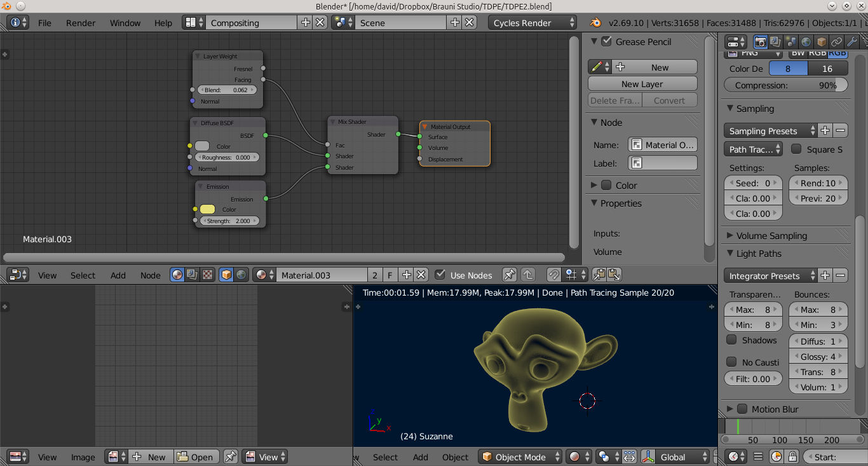Select 16 bit Color Depth
This screenshot has height=466, width=868.
click(x=827, y=69)
